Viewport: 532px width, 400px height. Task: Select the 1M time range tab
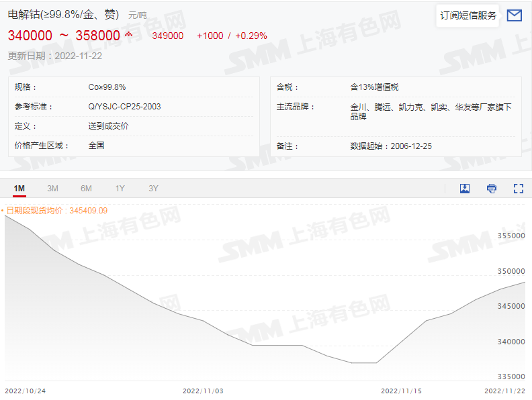pos(19,189)
